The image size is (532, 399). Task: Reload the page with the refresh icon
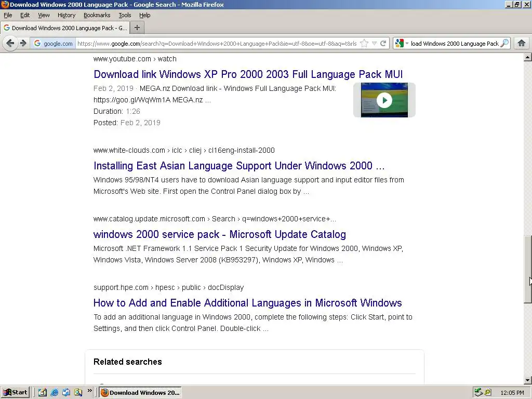[x=383, y=44]
